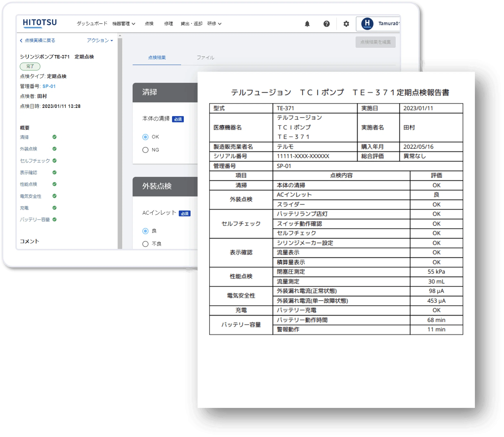The height and width of the screenshot is (437, 504).
Task: Select the 不良 radio for ACインレット
Action: [x=145, y=244]
